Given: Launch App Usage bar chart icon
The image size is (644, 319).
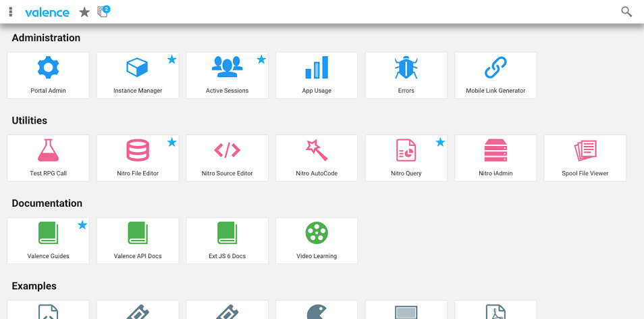Looking at the screenshot, I should tap(317, 68).
